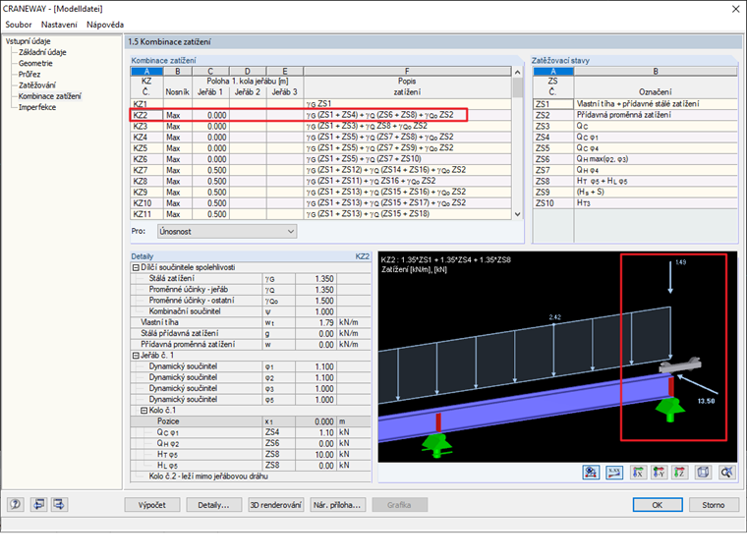This screenshot has width=747, height=560.
Task: Click Qc φ1 value 1.10 kN
Action: (x=316, y=432)
